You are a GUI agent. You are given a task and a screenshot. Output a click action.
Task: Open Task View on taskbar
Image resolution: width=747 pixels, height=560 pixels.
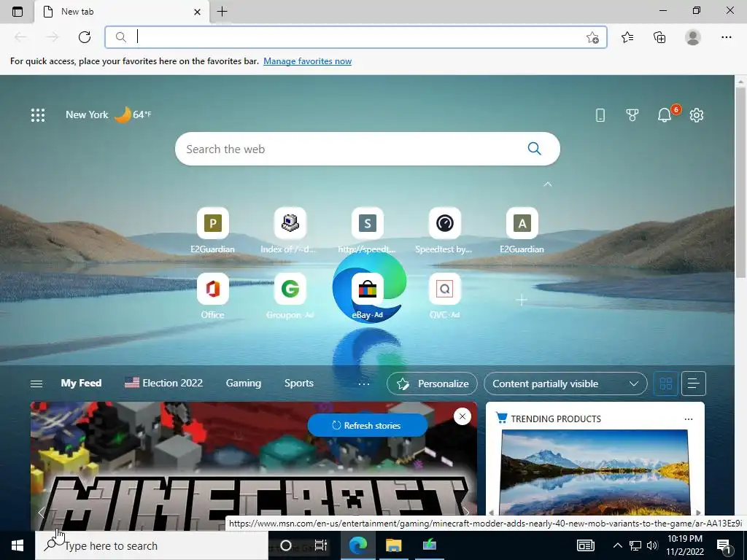coord(321,545)
